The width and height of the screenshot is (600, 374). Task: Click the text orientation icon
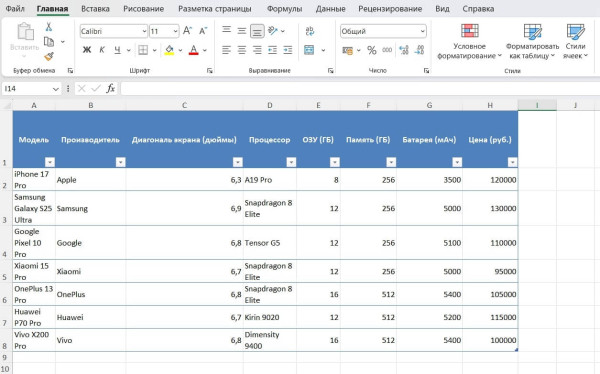273,31
